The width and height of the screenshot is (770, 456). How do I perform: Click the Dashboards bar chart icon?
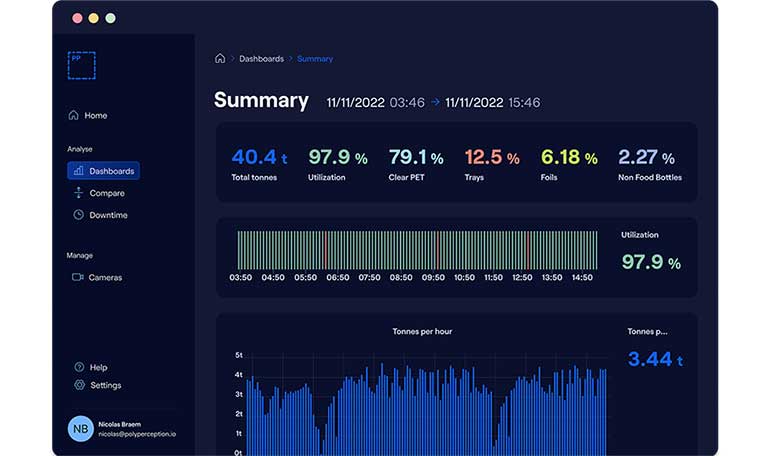point(78,171)
